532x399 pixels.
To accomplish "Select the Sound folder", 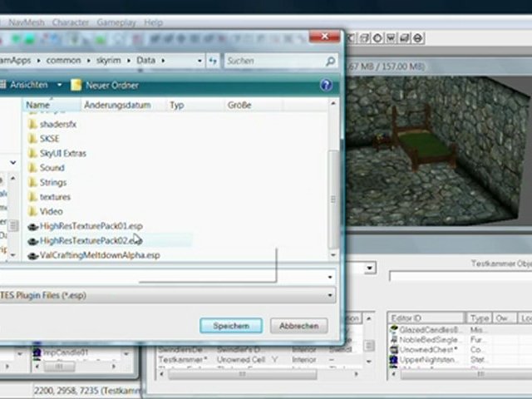I will click(52, 168).
